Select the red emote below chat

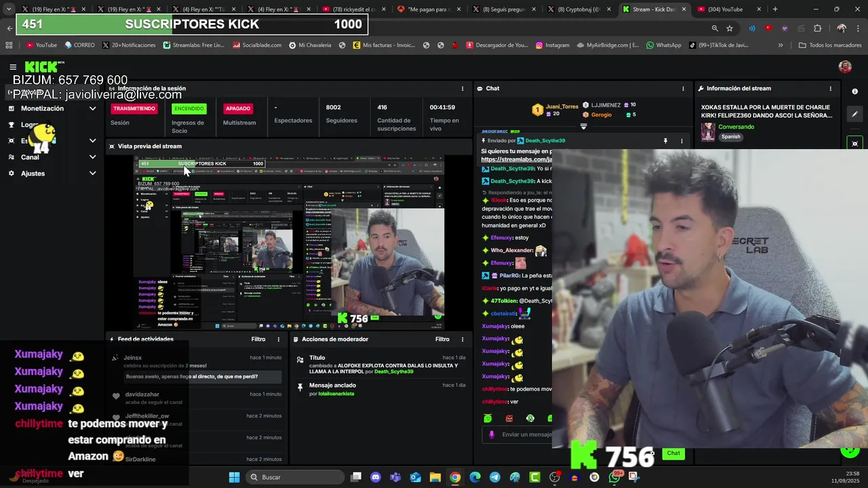(509, 418)
